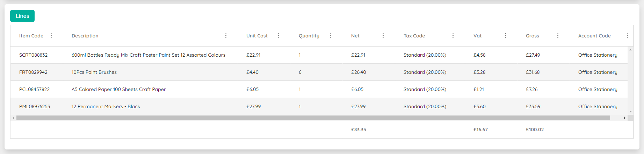Sort by Description column header

tap(85, 36)
